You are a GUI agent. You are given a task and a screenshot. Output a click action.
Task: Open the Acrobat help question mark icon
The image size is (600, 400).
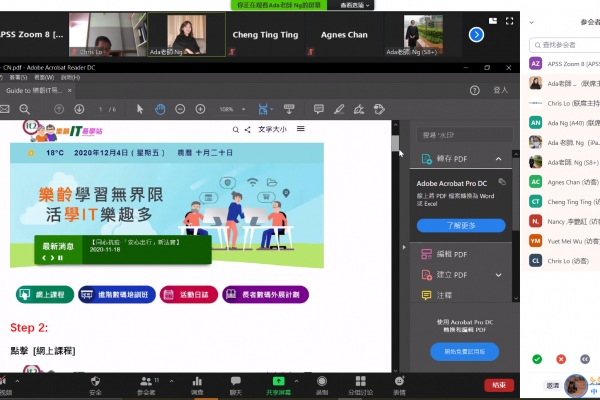point(474,90)
